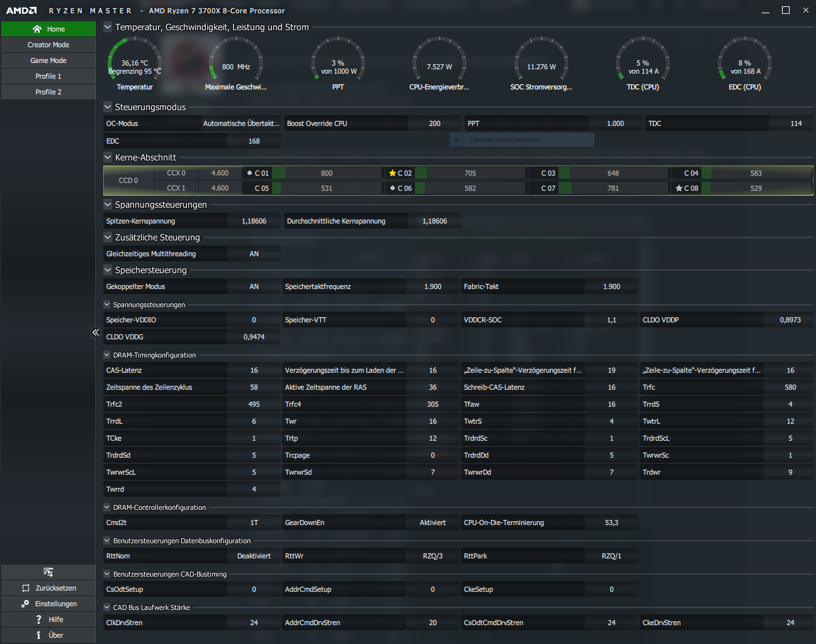Select Profile 1
Viewport: 816px width, 644px height.
(x=48, y=76)
